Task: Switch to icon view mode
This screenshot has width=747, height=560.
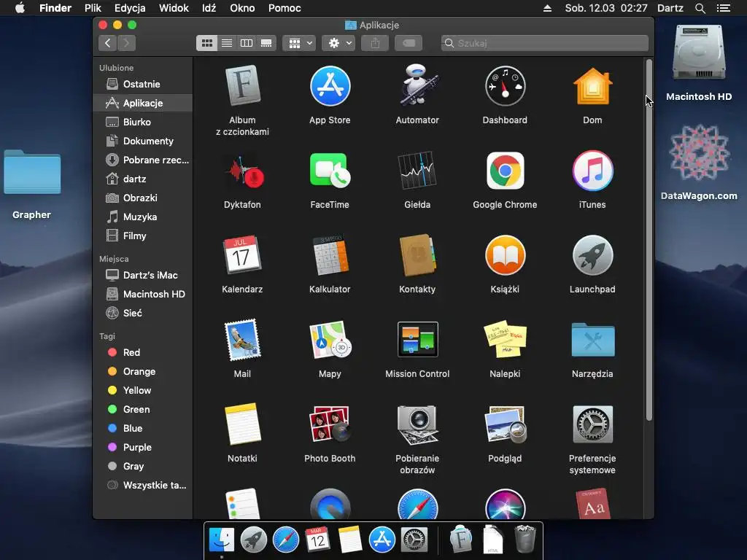Action: (x=206, y=43)
